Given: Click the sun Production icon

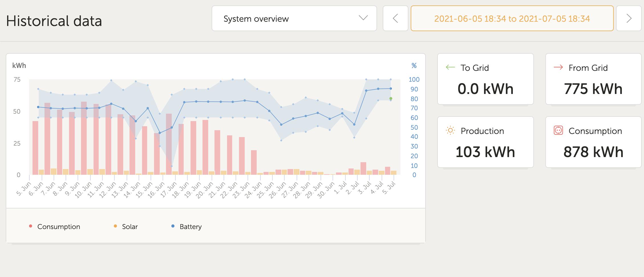Looking at the screenshot, I should point(450,131).
